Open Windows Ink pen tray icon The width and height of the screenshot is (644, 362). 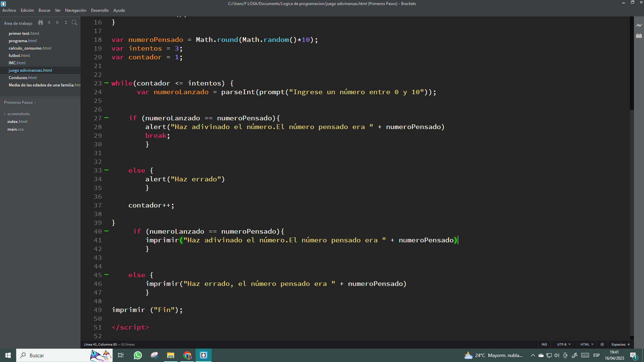575,355
